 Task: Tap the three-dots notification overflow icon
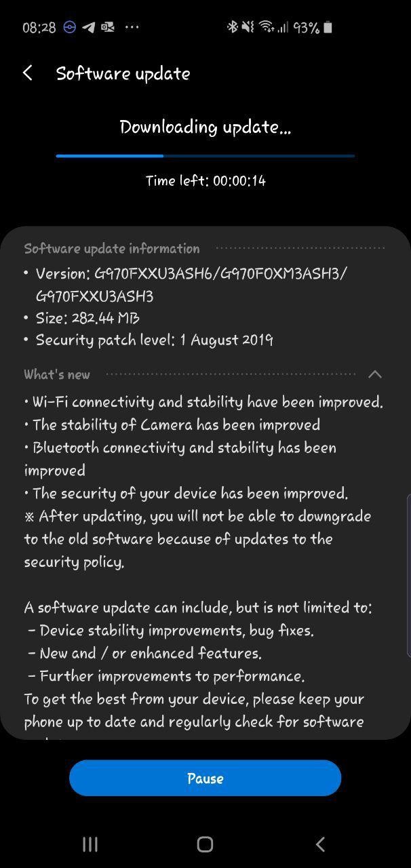point(132,27)
